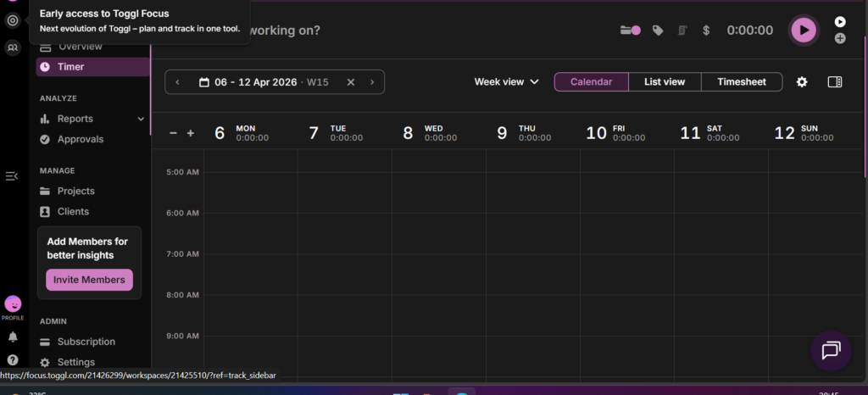Open date picker 06 - 12 Apr 2026
The width and height of the screenshot is (868, 395).
pyautogui.click(x=264, y=82)
